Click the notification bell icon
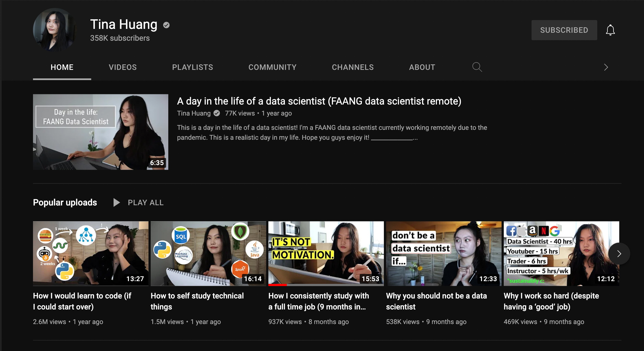 pos(610,30)
